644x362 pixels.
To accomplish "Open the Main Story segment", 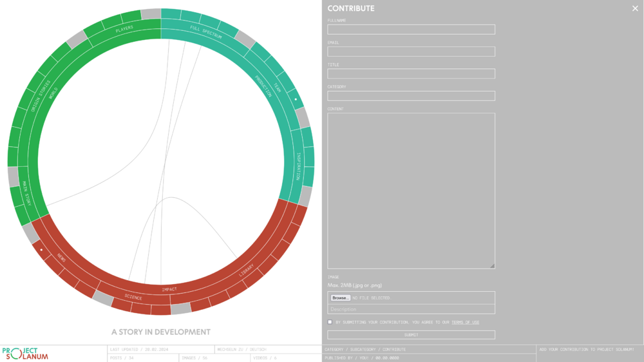I will tap(26, 193).
